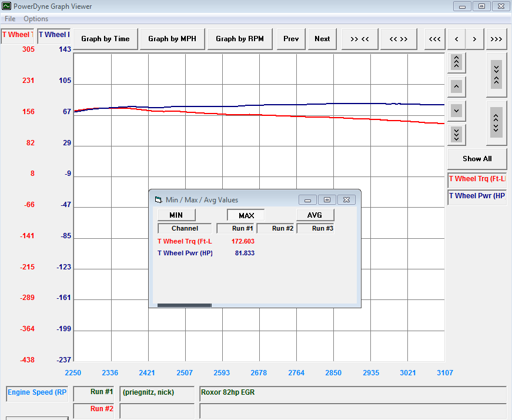Click vertical compress button with inward chevrons
This screenshot has height=420, width=512.
coord(496,74)
